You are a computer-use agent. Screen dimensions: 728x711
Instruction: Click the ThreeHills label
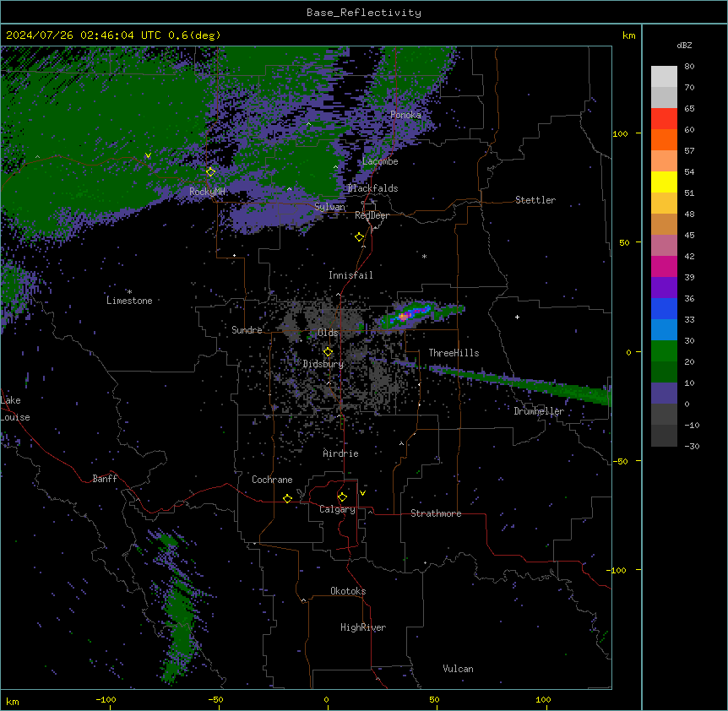pos(454,353)
